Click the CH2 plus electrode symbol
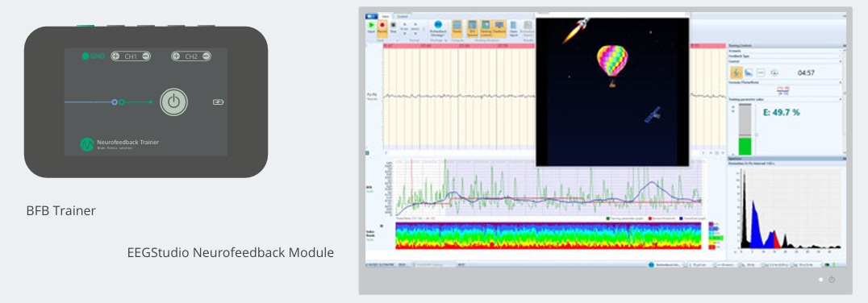Image resolution: width=868 pixels, height=303 pixels. tap(176, 56)
